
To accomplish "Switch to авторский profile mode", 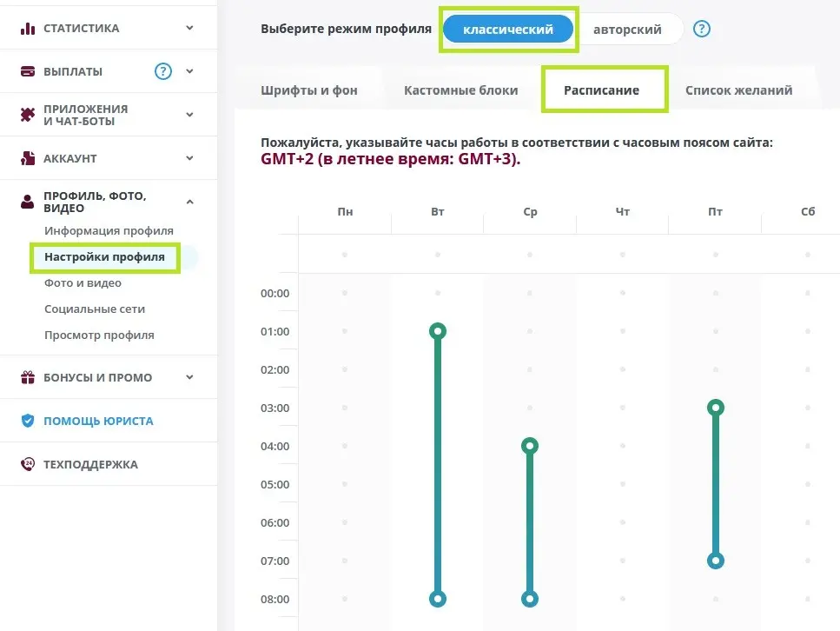I will pos(627,30).
